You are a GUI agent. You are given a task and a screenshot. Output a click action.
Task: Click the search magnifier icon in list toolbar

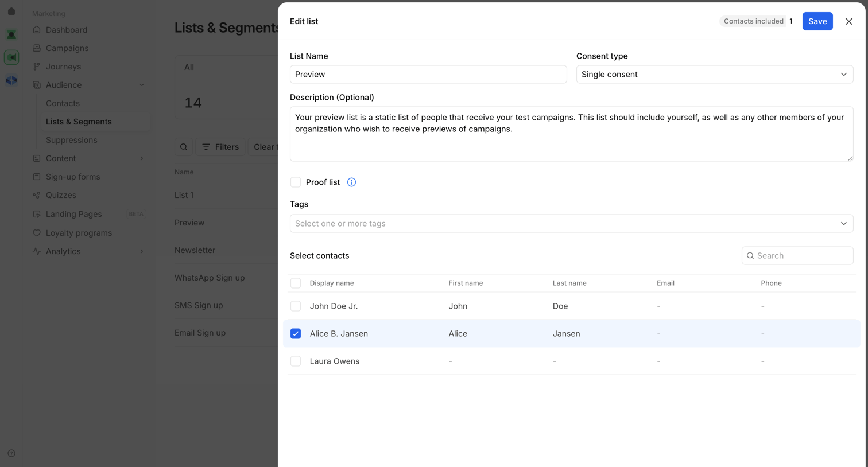coord(184,147)
